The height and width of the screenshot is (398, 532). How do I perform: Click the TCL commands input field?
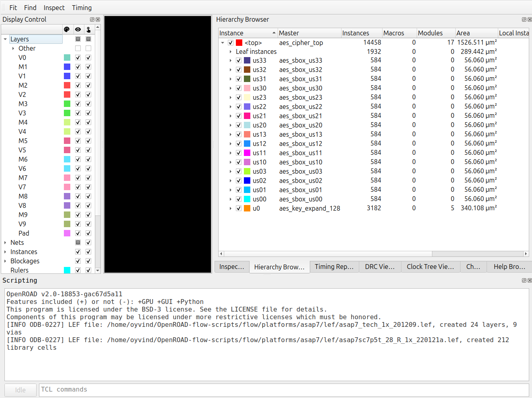(x=284, y=390)
